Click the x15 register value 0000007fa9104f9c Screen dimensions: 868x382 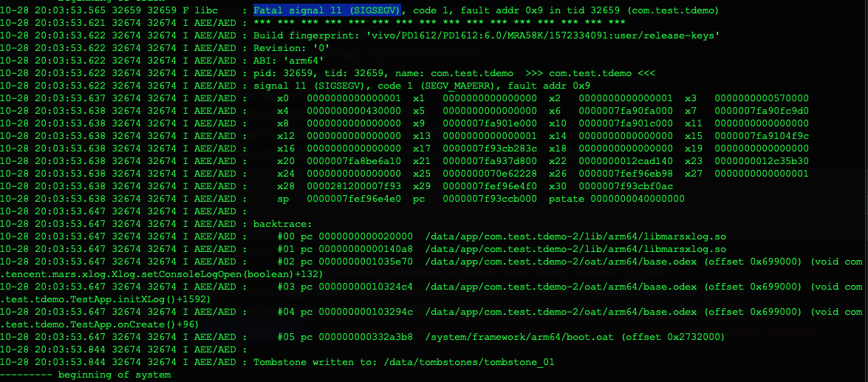coord(762,136)
